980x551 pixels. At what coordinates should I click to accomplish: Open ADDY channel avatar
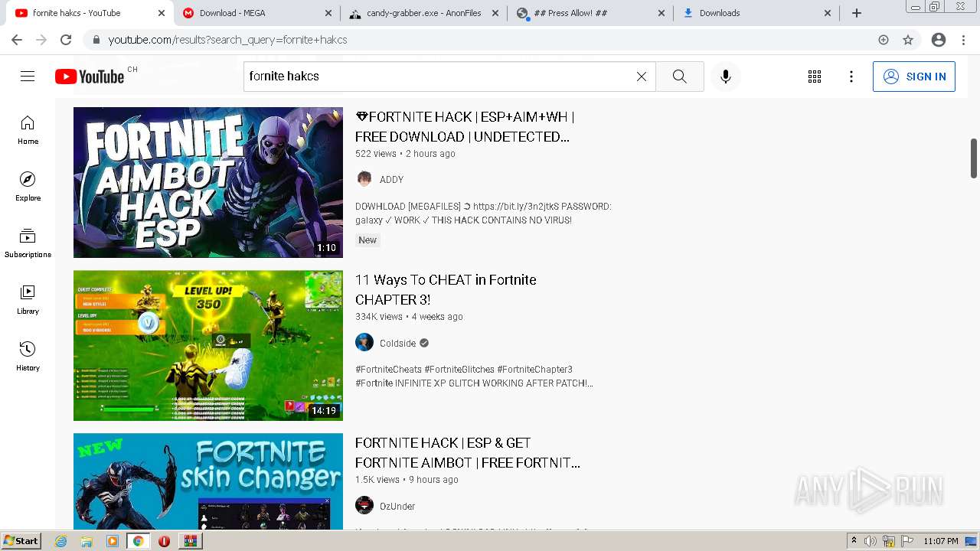coord(364,179)
